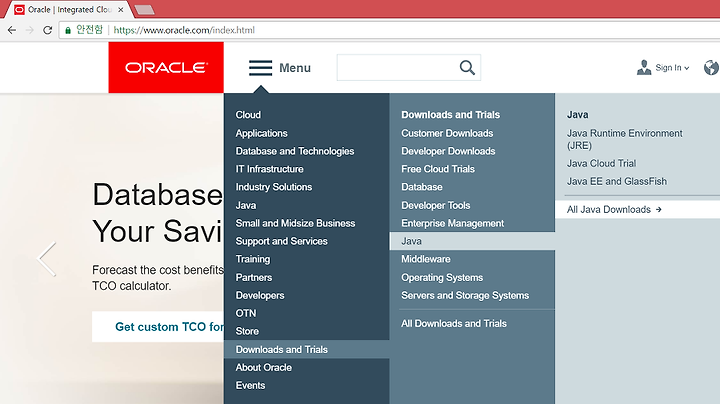
Task: Open the globe country selector
Action: pyautogui.click(x=711, y=67)
